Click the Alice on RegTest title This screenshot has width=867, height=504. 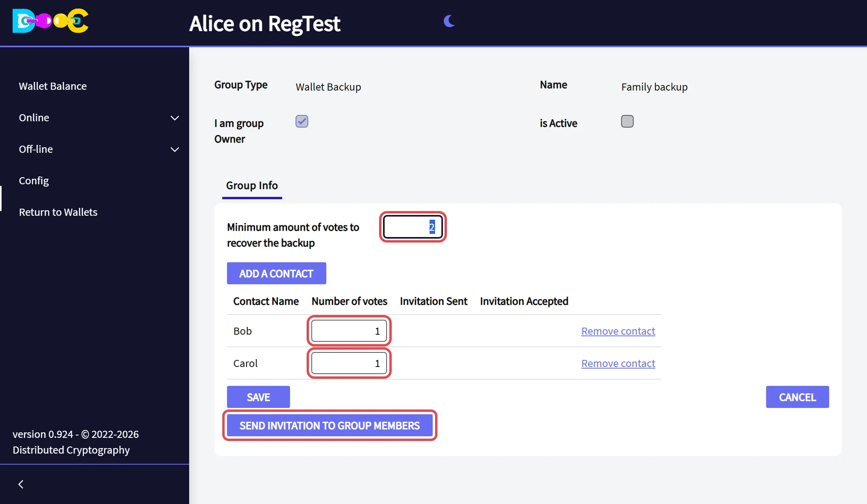click(x=264, y=24)
